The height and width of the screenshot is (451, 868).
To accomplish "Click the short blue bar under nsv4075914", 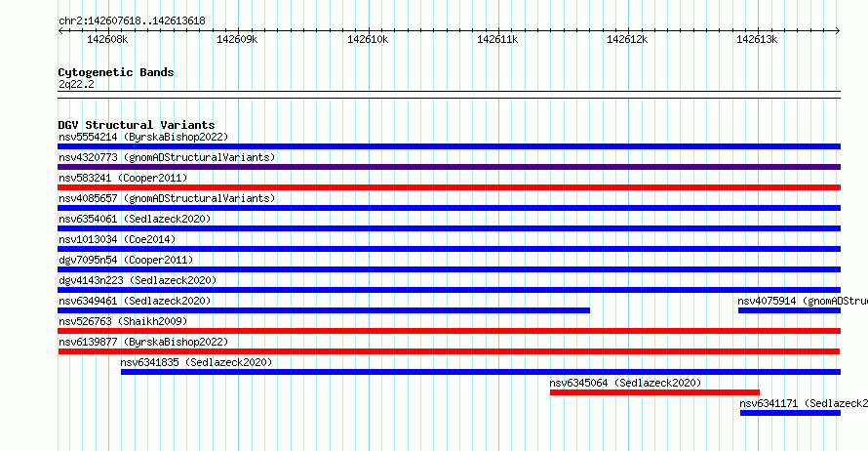I will 789,310.
